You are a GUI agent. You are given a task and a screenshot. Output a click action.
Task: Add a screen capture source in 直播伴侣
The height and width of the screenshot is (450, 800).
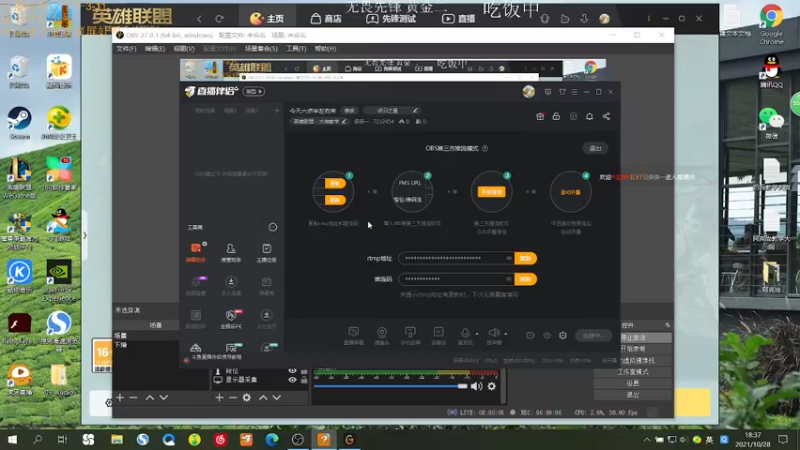point(353,336)
